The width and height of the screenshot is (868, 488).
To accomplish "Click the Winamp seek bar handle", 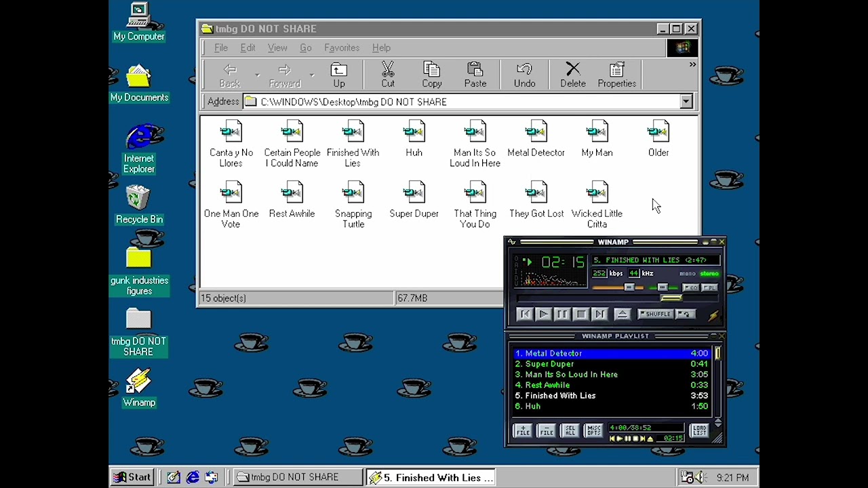I will [671, 298].
